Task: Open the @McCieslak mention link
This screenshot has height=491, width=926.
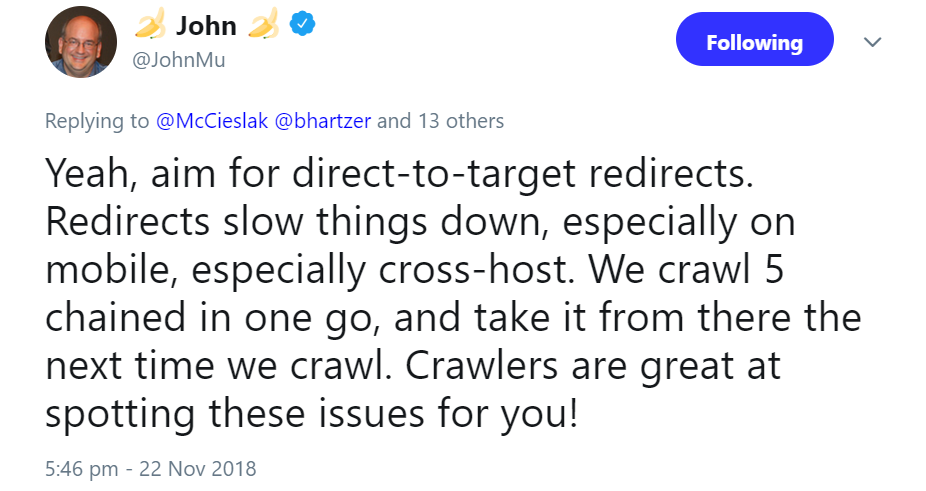Action: pos(212,122)
